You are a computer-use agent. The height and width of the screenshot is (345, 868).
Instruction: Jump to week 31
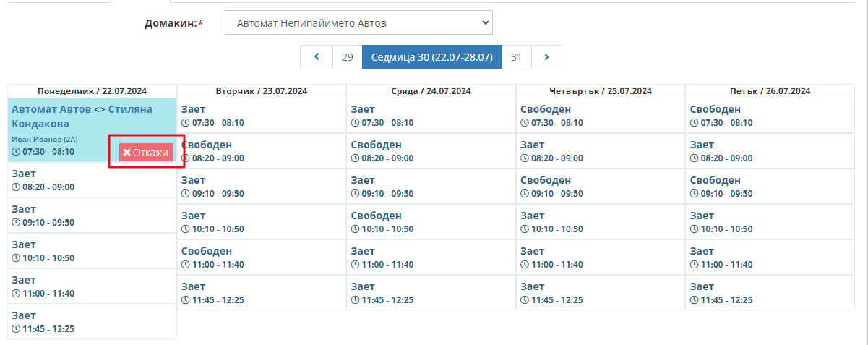[x=516, y=57]
